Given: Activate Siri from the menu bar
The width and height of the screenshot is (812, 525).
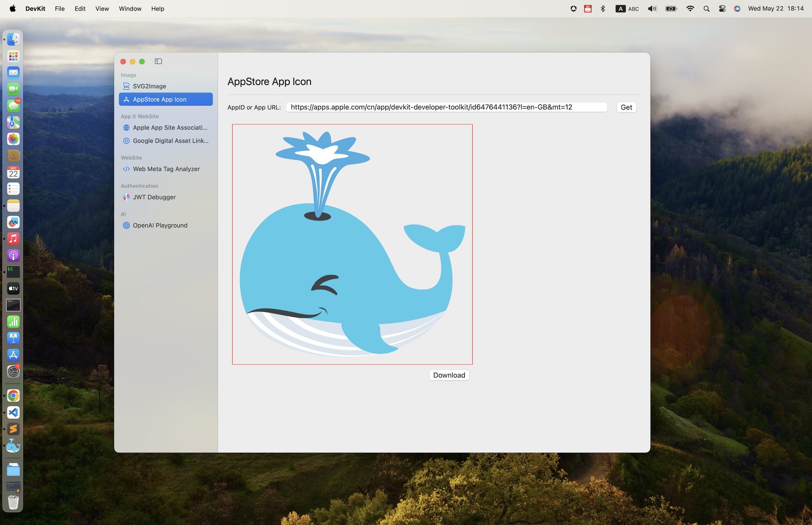Looking at the screenshot, I should 737,9.
